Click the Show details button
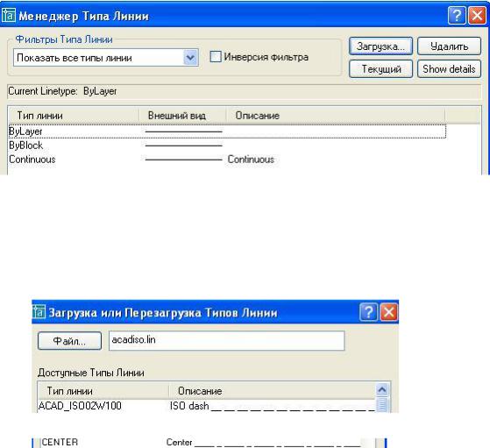 pyautogui.click(x=449, y=68)
